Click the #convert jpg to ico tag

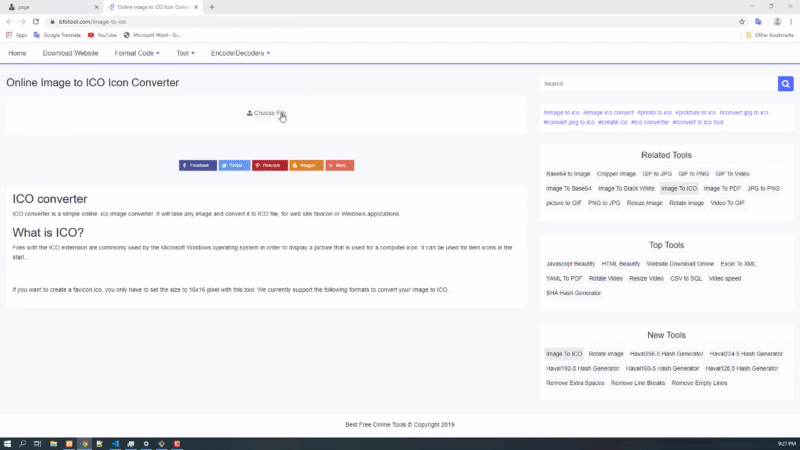(x=743, y=113)
